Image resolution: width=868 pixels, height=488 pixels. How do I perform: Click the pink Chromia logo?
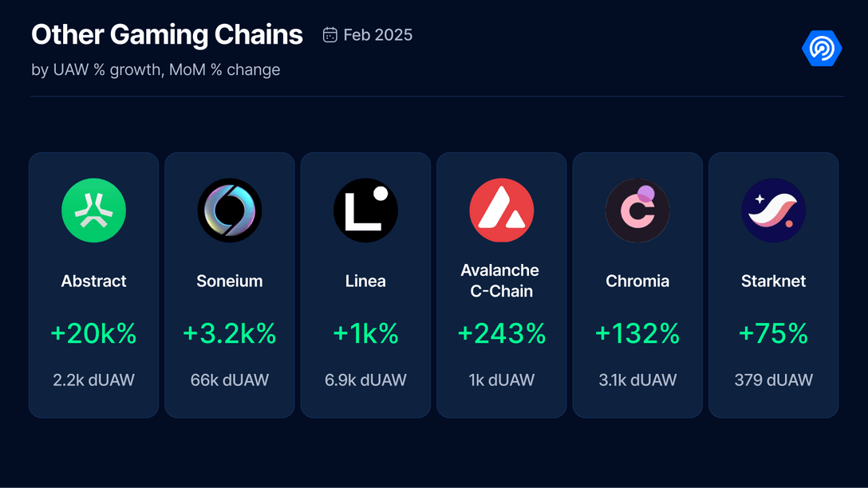637,211
